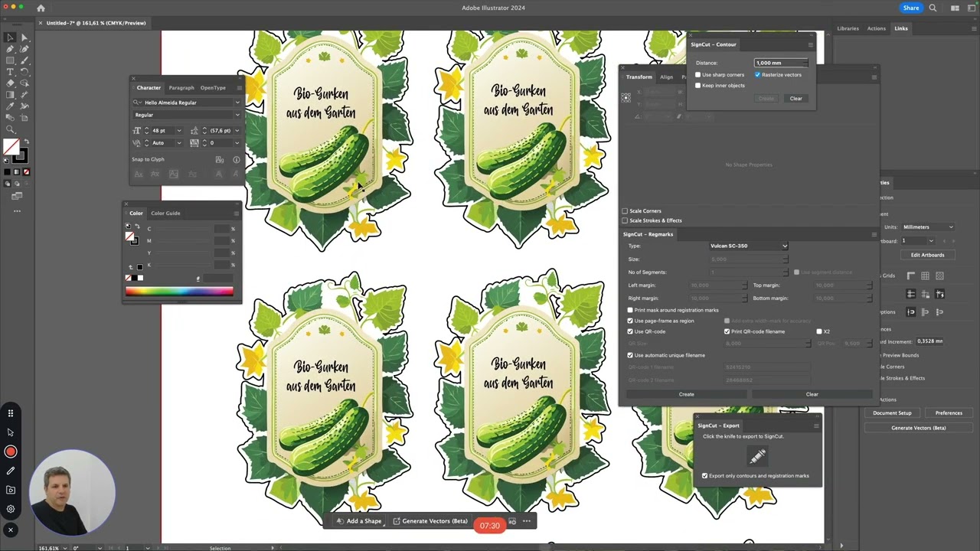
Task: Click red record button in recorder sidebar
Action: pos(11,452)
